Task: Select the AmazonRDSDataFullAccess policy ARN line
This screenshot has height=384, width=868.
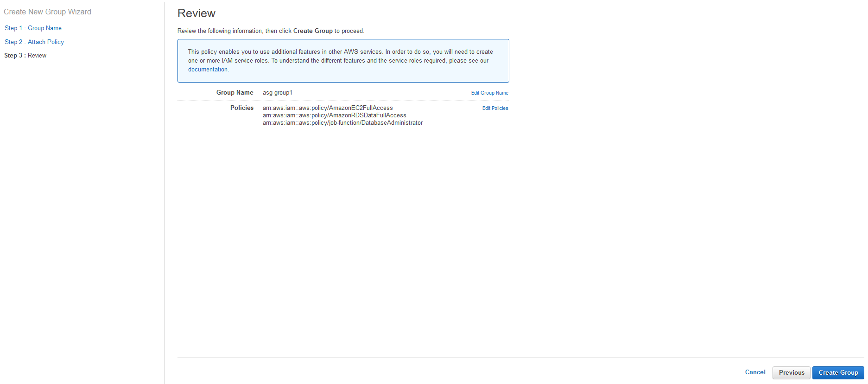Action: point(334,115)
